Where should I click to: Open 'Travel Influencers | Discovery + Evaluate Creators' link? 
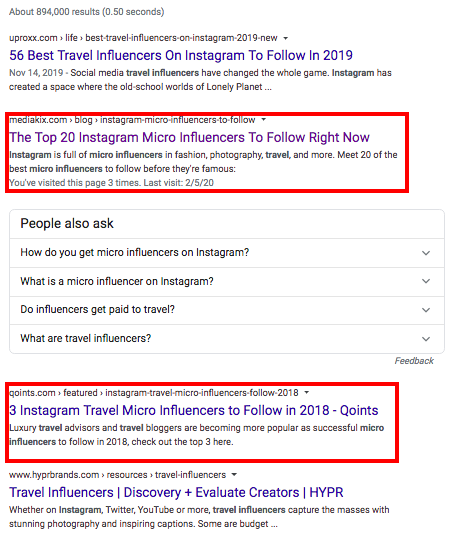pyautogui.click(x=176, y=492)
